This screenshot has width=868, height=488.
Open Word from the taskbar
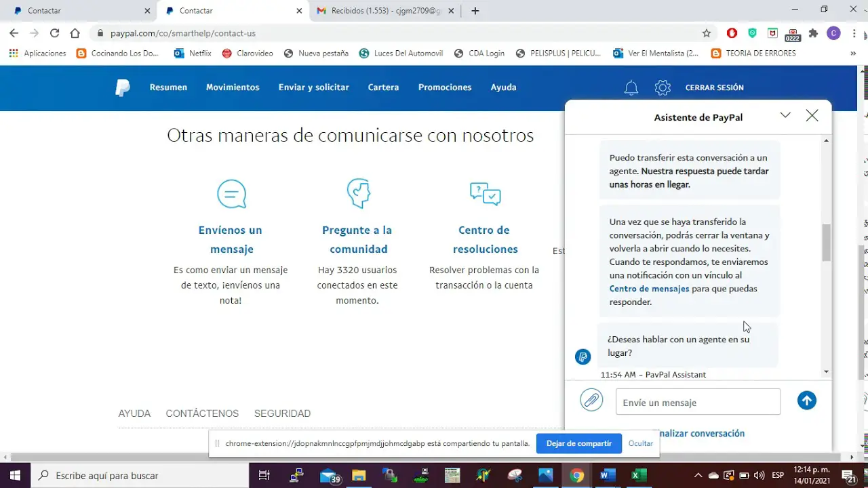(x=607, y=475)
